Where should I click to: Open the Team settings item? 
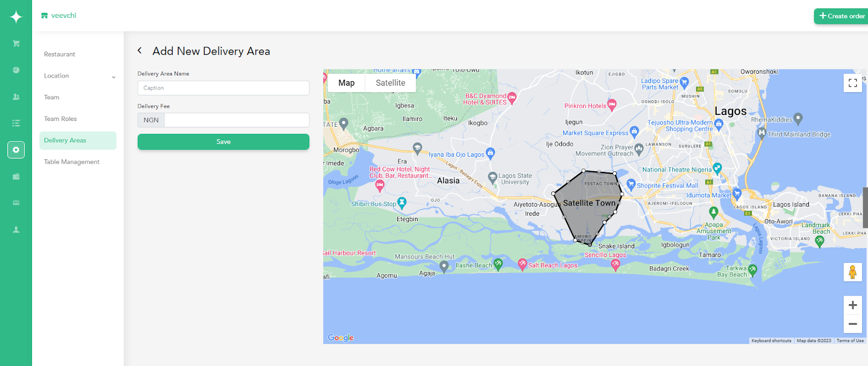52,97
